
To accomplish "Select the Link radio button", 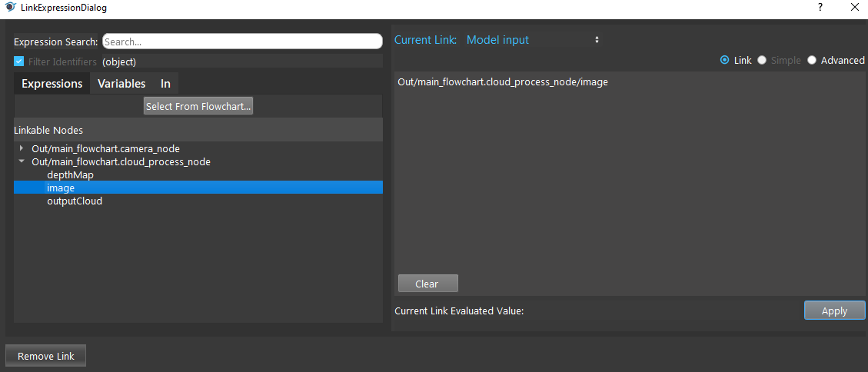I will click(725, 61).
